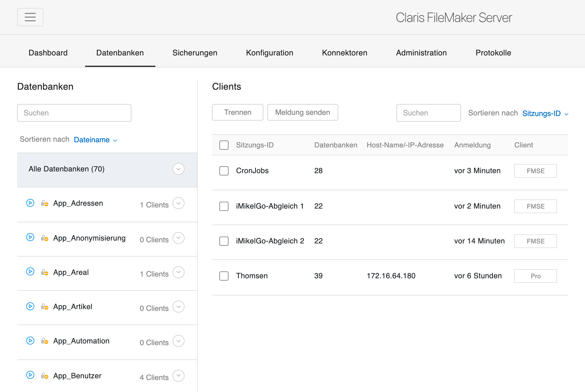The width and height of the screenshot is (585, 392).
Task: Focus the Clients search field
Action: (428, 113)
